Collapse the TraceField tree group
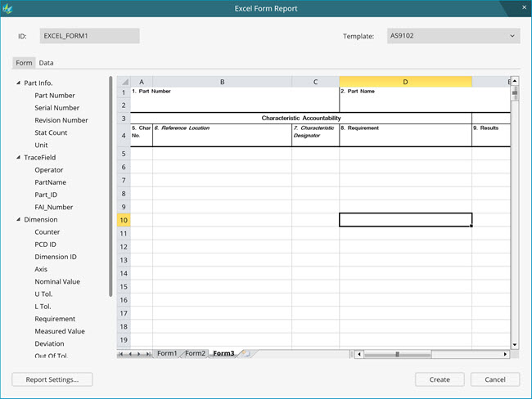Viewport: 532px width, 399px height. tap(17, 157)
